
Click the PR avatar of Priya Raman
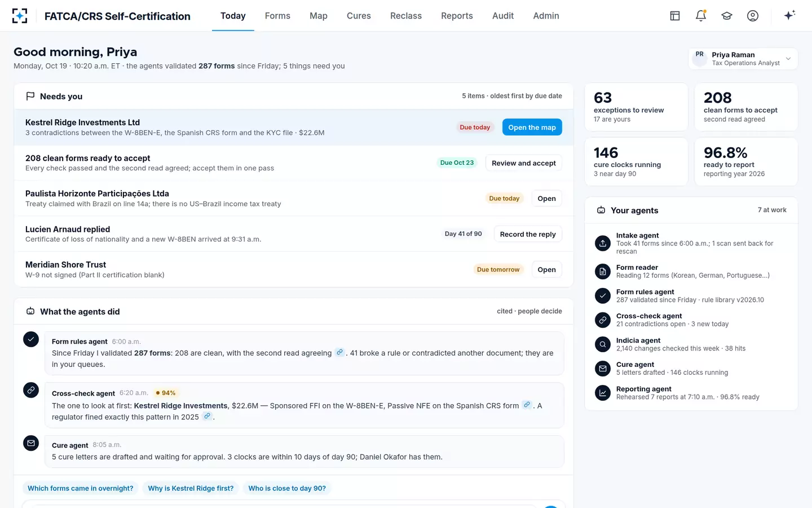click(x=700, y=59)
